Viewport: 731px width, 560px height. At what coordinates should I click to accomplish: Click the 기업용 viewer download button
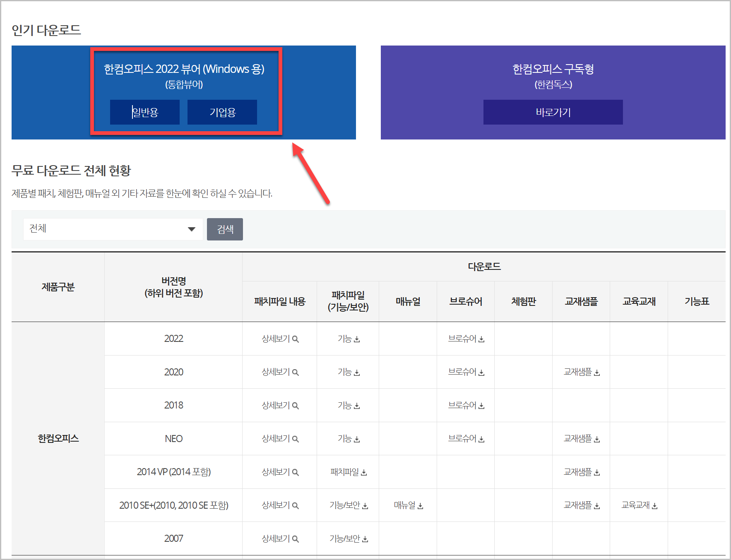[222, 112]
